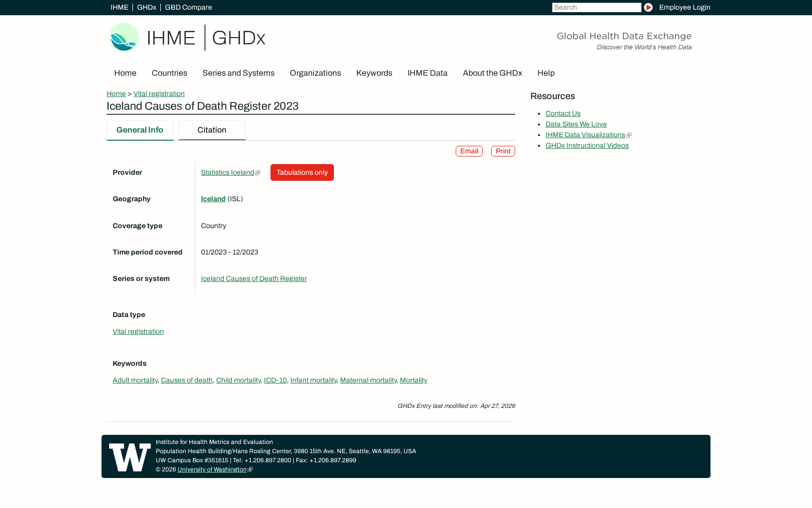Image resolution: width=812 pixels, height=508 pixels.
Task: Click the Vital registration breadcrumb link
Action: [159, 94]
